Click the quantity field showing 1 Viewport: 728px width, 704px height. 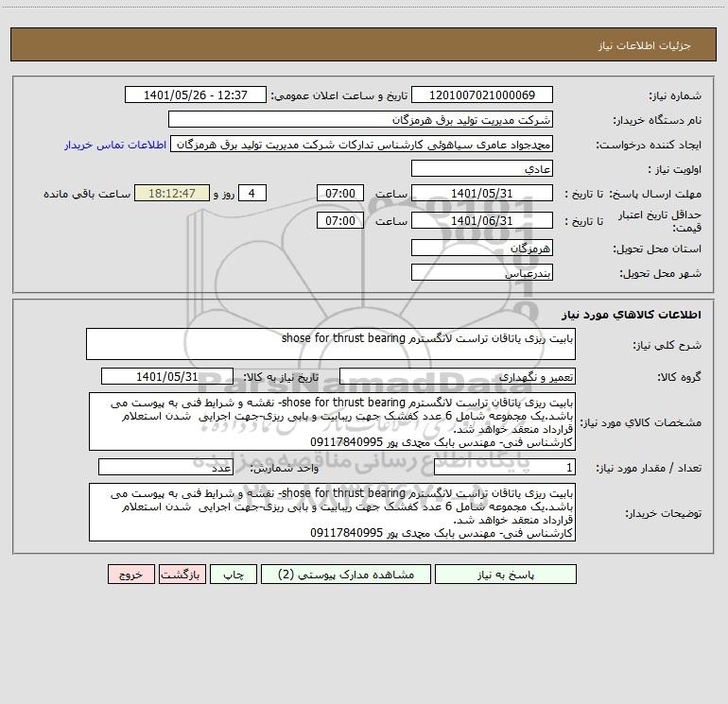tap(505, 467)
